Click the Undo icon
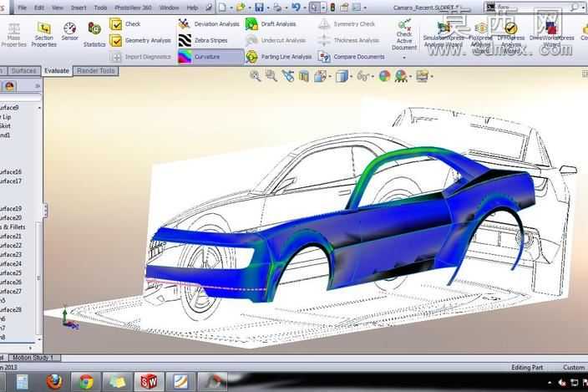Image resolution: width=588 pixels, height=392 pixels. point(296,8)
